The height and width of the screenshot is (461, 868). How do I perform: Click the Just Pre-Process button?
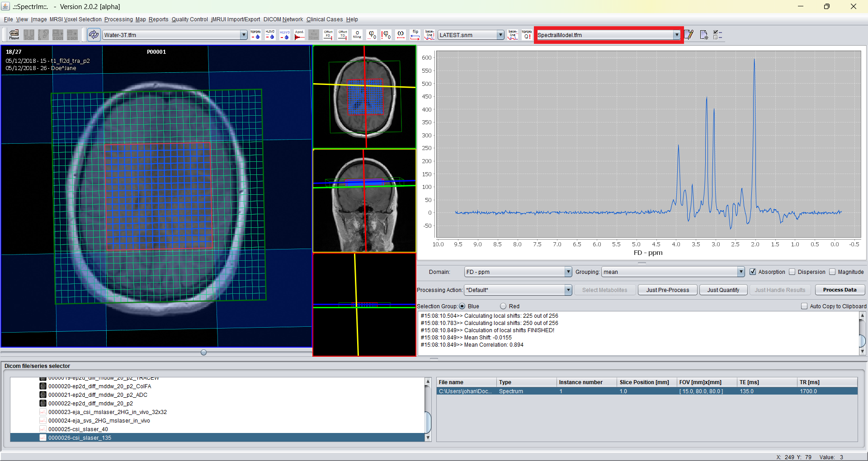point(667,290)
